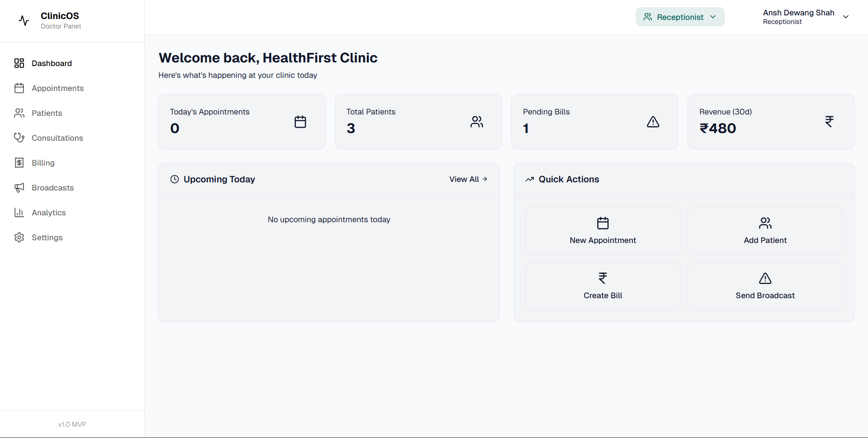Image resolution: width=868 pixels, height=438 pixels.
Task: Click the Consultations stethoscope icon
Action: (19, 138)
